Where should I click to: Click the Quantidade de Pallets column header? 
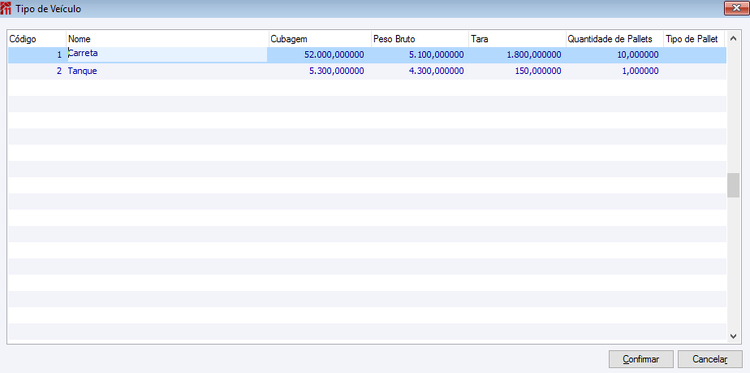pos(615,39)
